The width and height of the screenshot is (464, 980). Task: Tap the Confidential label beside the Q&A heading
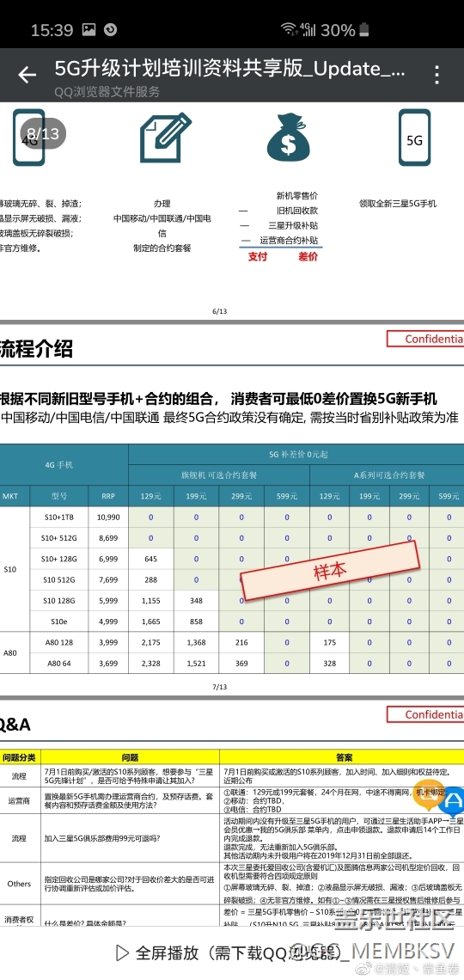(425, 714)
